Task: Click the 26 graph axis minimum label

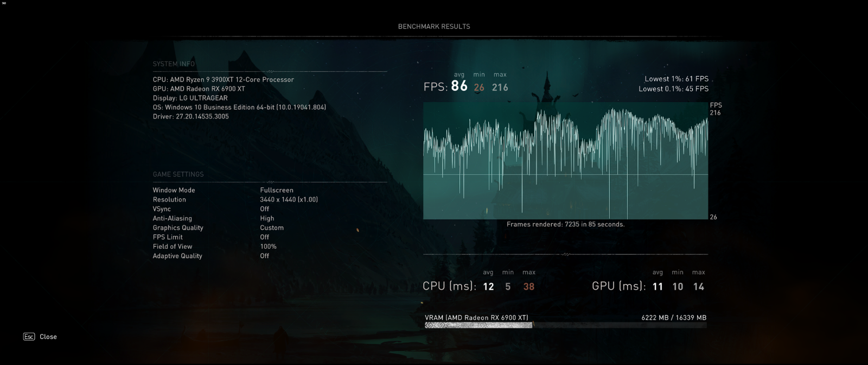Action: [x=713, y=217]
